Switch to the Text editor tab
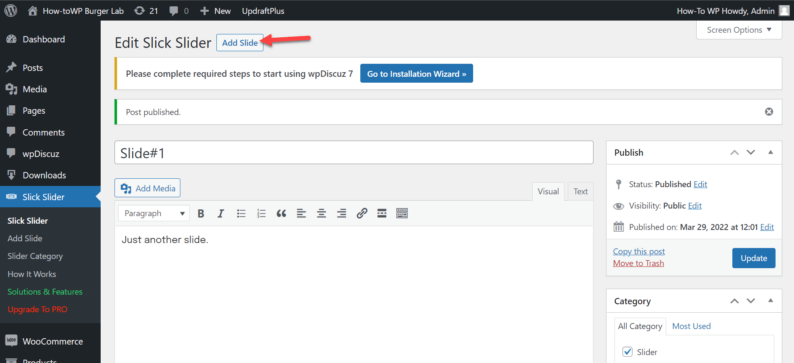The height and width of the screenshot is (363, 794). point(580,191)
